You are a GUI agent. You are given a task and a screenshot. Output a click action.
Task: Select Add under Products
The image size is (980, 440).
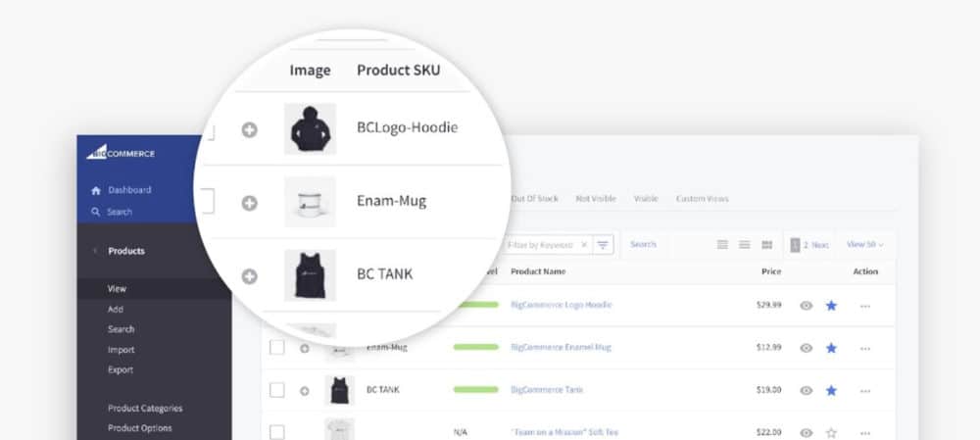116,310
